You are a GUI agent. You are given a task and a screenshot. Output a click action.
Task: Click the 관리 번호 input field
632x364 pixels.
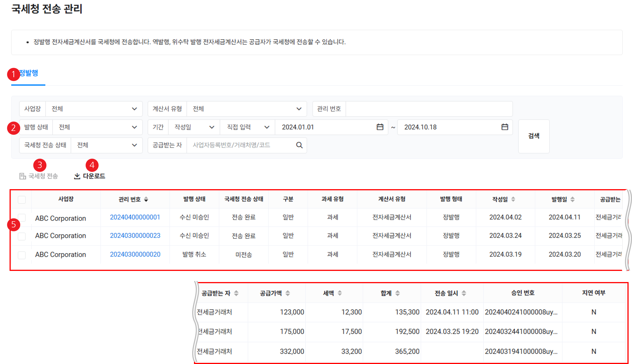click(x=429, y=109)
